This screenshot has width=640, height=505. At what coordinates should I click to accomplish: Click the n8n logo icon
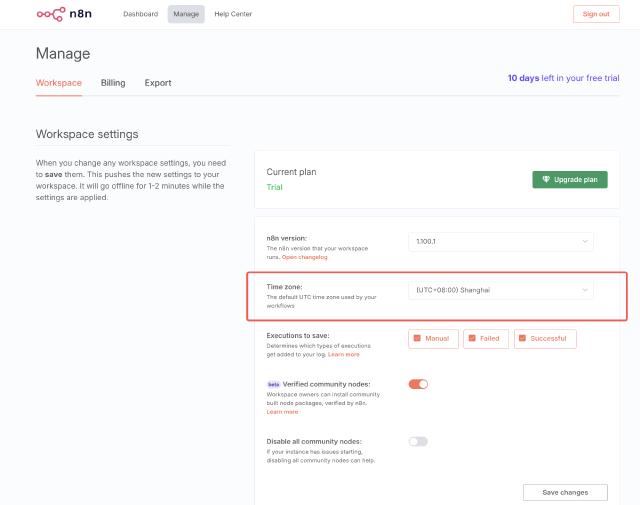point(49,14)
